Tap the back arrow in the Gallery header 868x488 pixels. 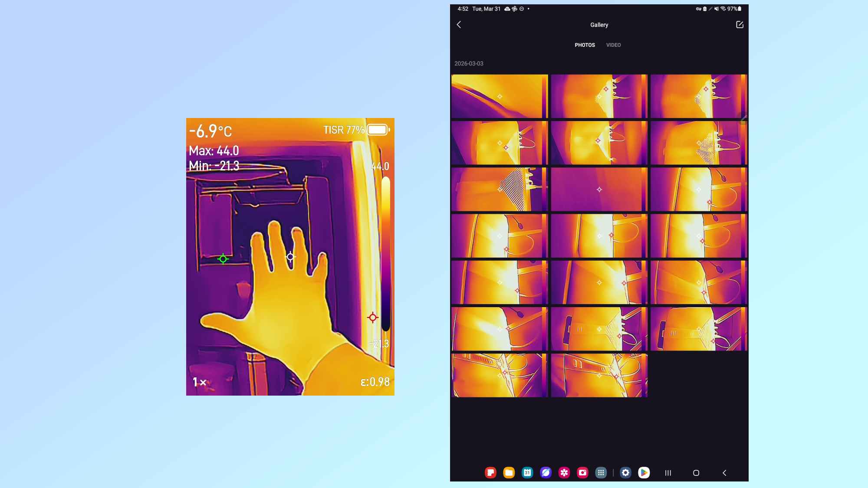(459, 25)
